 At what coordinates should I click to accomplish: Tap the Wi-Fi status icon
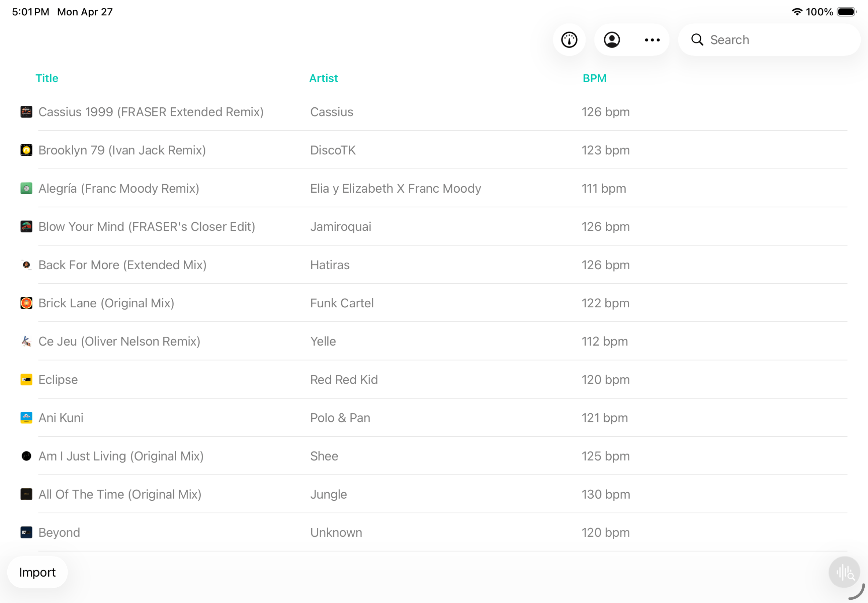(797, 12)
